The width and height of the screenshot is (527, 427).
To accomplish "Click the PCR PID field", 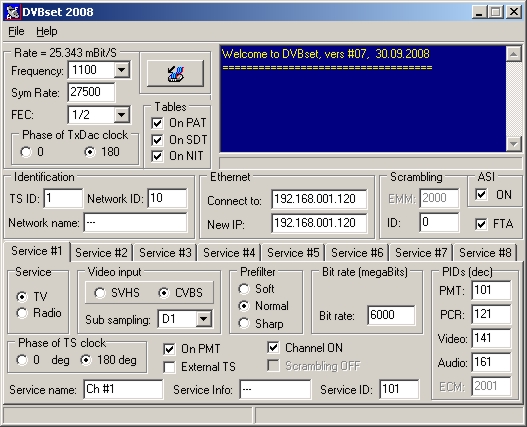I will [491, 314].
